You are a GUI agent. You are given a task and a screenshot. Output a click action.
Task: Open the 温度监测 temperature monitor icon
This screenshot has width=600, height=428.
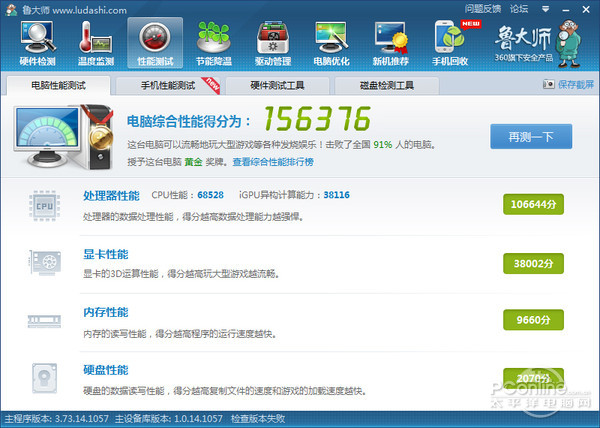pyautogui.click(x=96, y=43)
